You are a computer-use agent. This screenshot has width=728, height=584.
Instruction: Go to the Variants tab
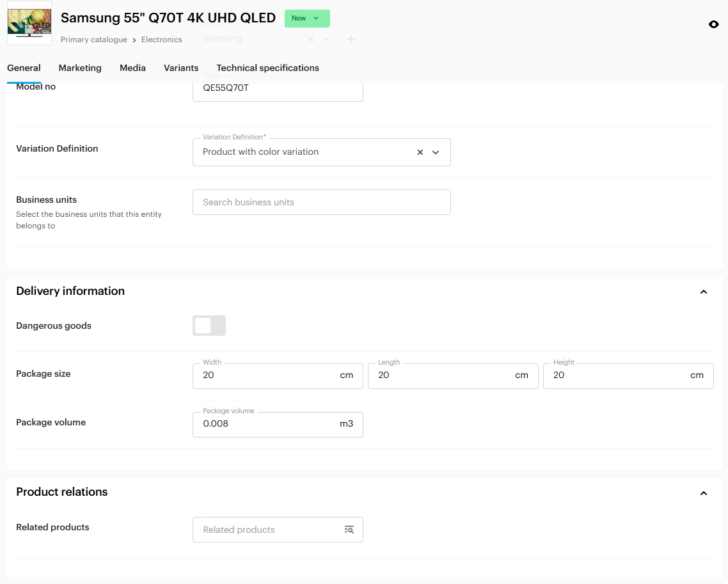coord(181,68)
